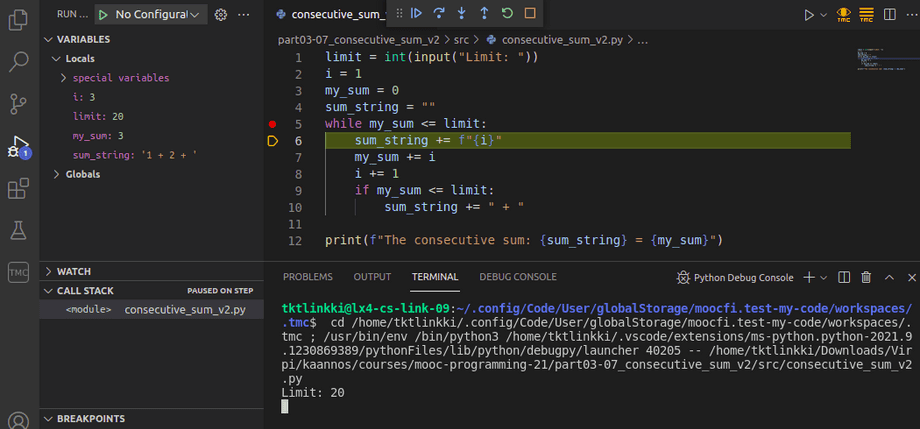Viewport: 920px width, 429px height.
Task: Click the Step Into debug arrow
Action: tap(462, 14)
